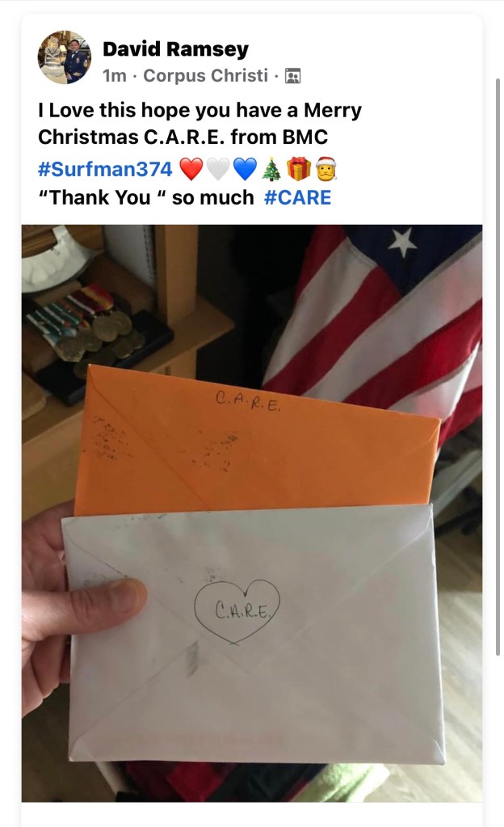Open the #Surfman374 hashtag
Screen dimensions: 504x827
pyautogui.click(x=105, y=169)
